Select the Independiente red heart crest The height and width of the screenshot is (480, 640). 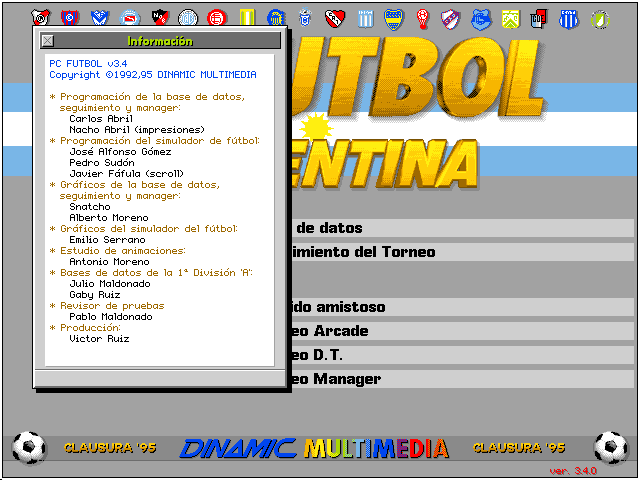335,19
